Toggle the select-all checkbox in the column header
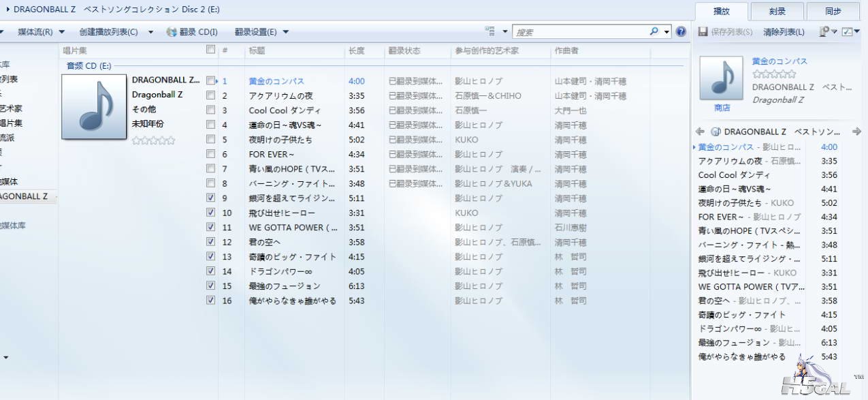 [x=210, y=49]
